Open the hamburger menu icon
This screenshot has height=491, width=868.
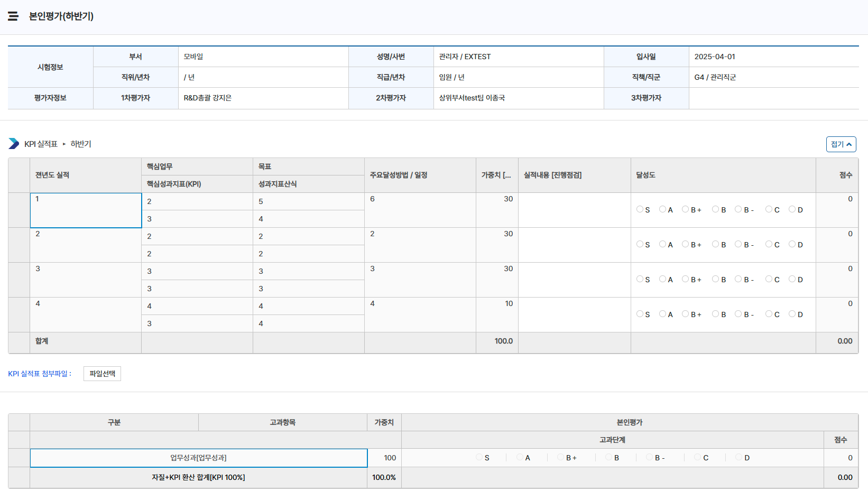pos(13,16)
